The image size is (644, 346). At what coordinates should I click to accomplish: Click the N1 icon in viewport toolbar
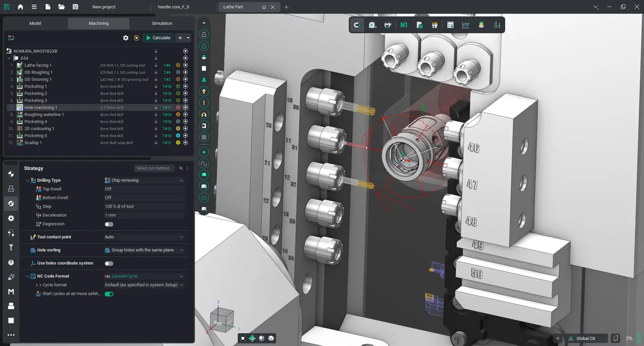tap(404, 25)
